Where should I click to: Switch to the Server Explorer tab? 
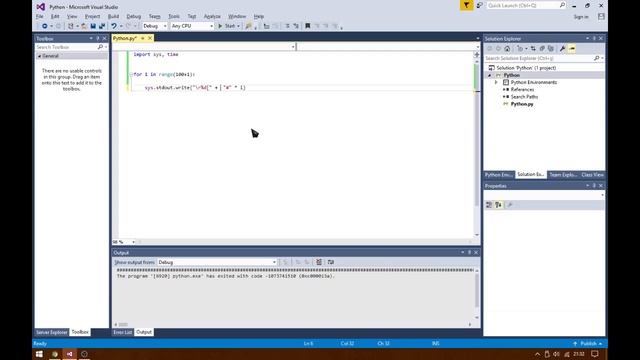(51, 332)
